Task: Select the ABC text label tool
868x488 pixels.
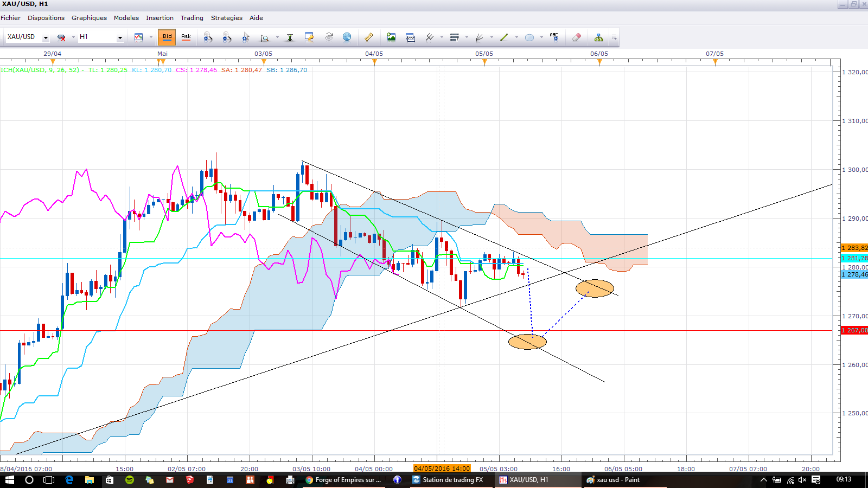Action: (x=554, y=37)
